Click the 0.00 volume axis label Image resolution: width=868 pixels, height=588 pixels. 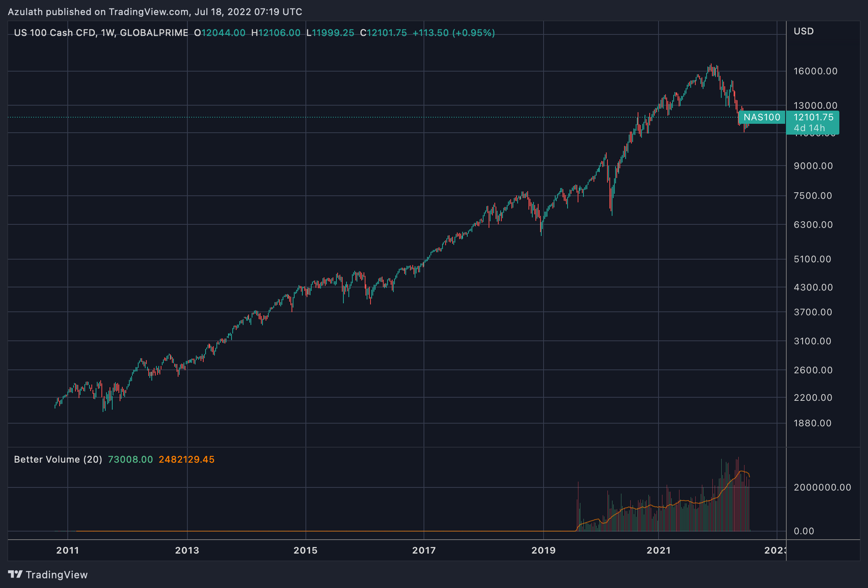click(x=804, y=531)
